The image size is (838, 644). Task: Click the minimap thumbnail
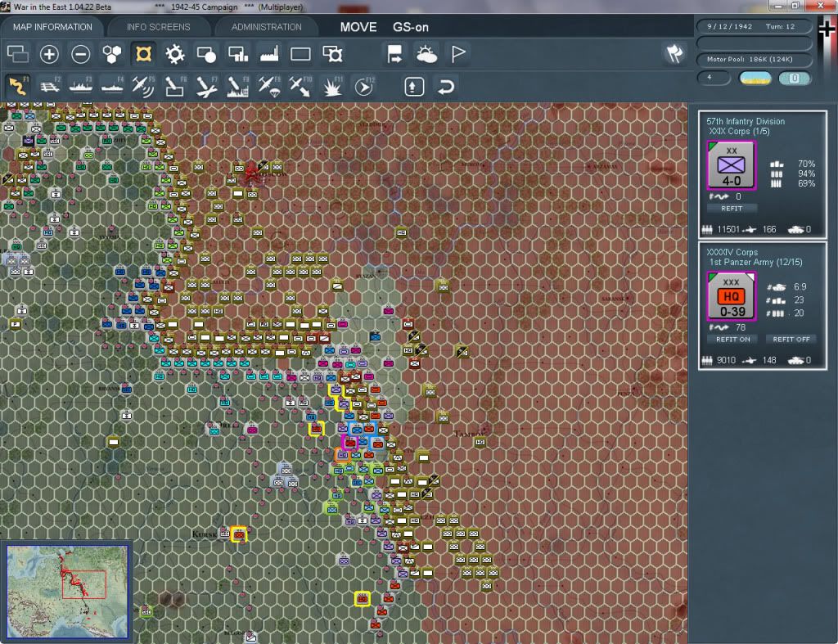click(67, 591)
